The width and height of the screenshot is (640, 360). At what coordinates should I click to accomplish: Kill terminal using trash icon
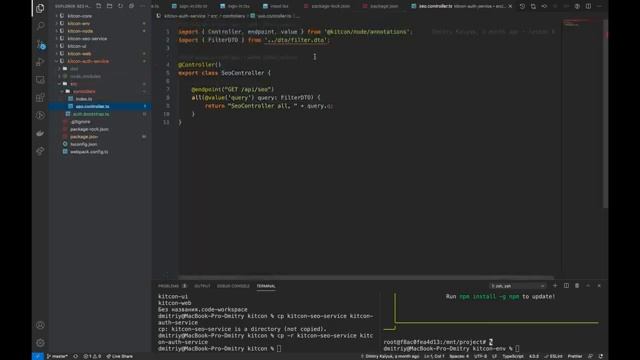(x=577, y=286)
